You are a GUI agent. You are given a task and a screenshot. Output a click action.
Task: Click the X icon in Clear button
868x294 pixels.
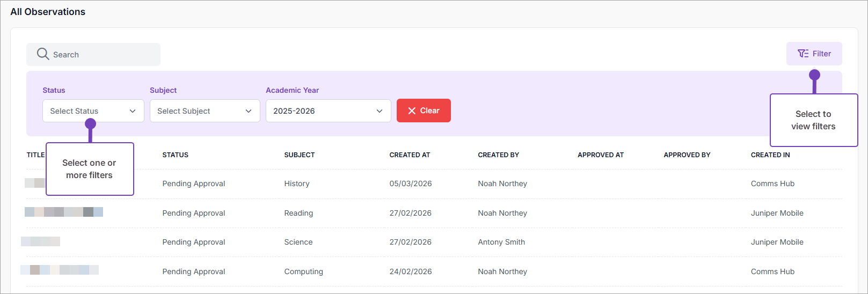[412, 111]
